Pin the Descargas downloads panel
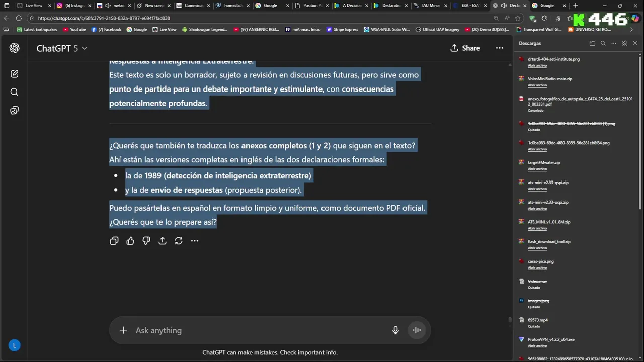 click(624, 43)
